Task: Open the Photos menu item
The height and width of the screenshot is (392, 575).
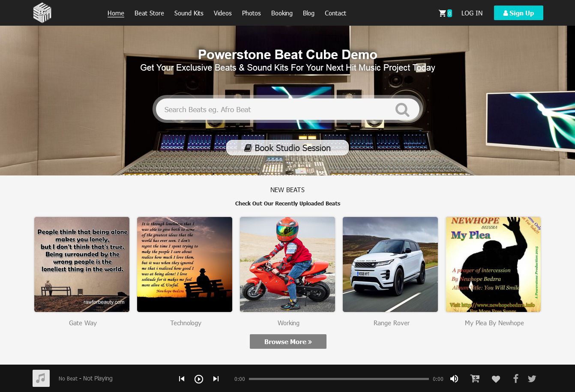Action: pyautogui.click(x=252, y=13)
